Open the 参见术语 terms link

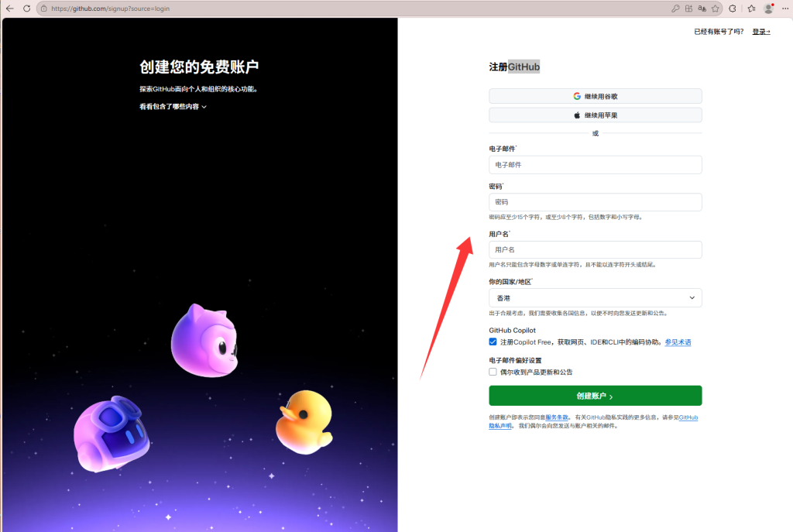coord(678,342)
